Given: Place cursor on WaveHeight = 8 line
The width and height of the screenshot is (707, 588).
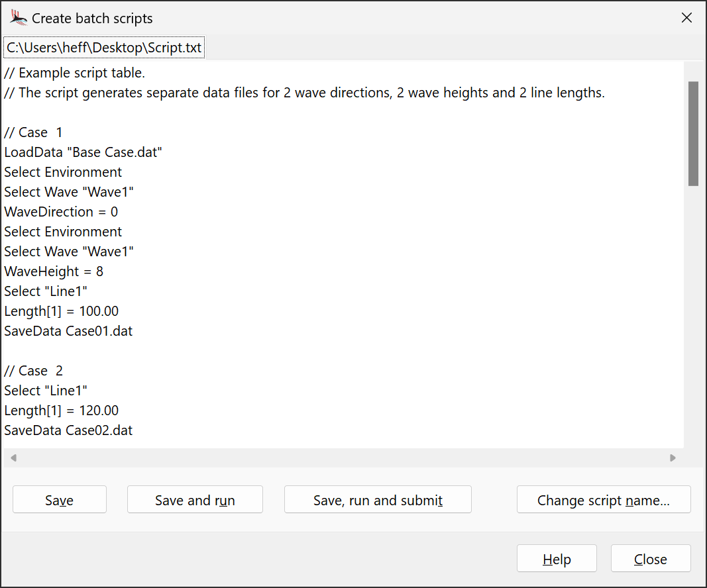Looking at the screenshot, I should 54,271.
